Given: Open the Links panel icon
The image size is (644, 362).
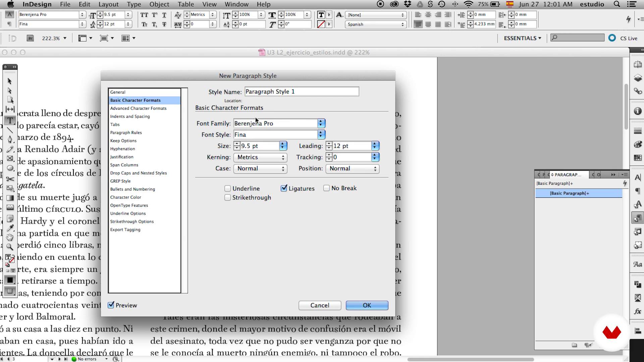Looking at the screenshot, I should 638,91.
